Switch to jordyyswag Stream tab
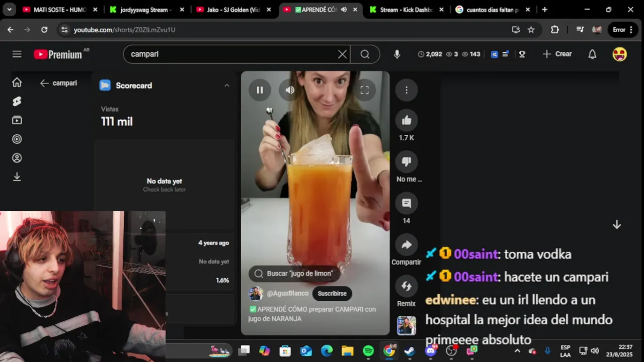 pos(146,10)
